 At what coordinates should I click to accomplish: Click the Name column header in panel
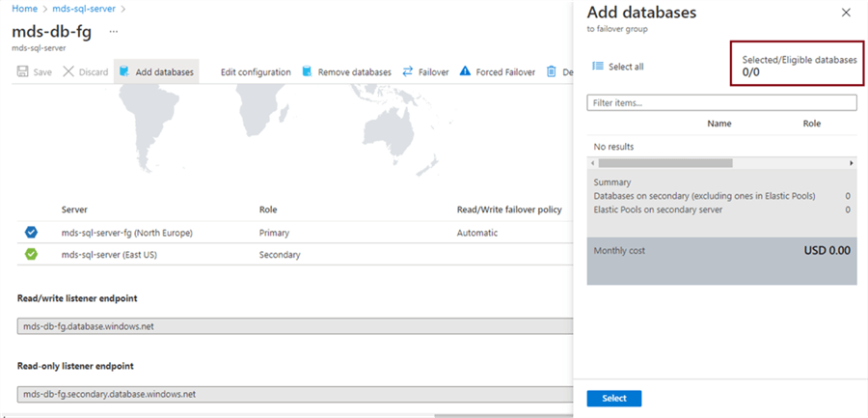click(719, 124)
